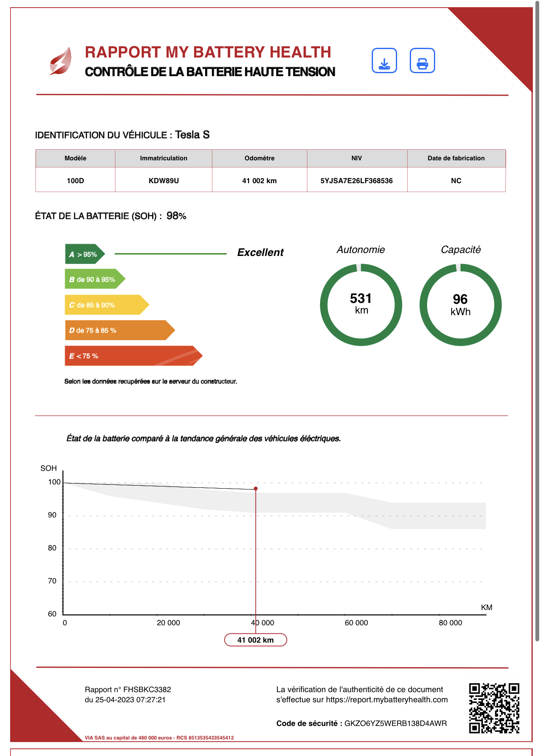
Task: Click the QR code image
Action: 494,708
